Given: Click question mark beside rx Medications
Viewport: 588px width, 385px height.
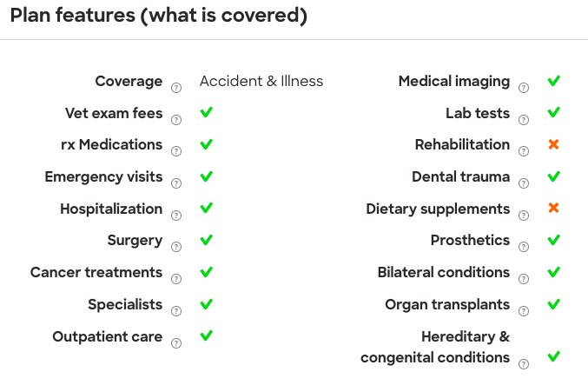Looking at the screenshot, I should click(176, 151).
